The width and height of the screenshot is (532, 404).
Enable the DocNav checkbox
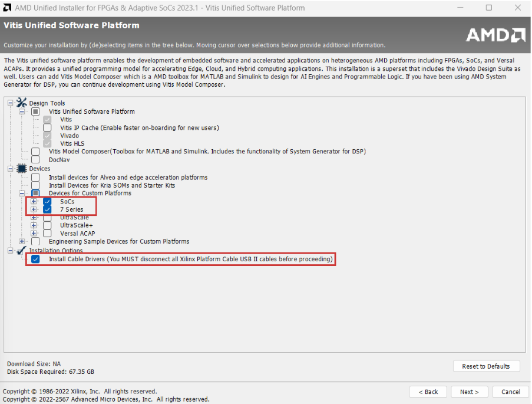(36, 160)
